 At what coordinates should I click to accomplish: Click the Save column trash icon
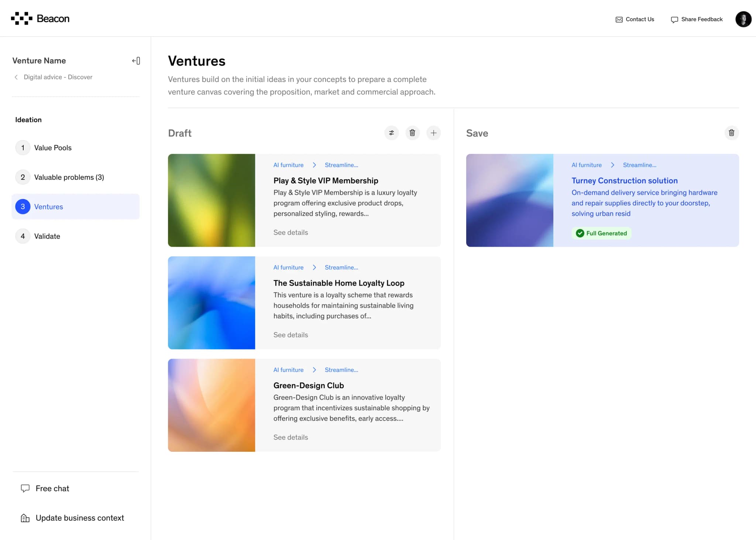click(731, 133)
